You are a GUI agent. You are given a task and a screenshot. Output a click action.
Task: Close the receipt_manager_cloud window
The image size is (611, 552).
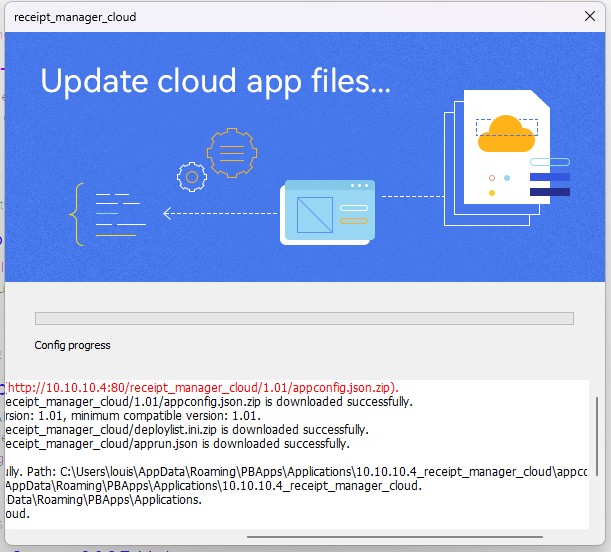tap(590, 17)
